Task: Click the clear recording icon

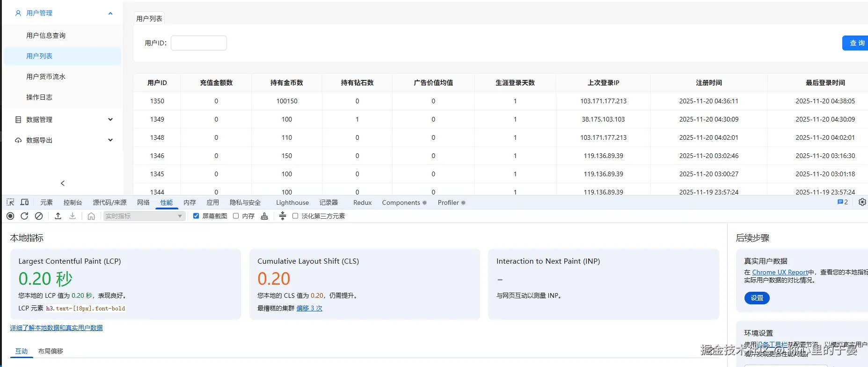Action: (39, 216)
